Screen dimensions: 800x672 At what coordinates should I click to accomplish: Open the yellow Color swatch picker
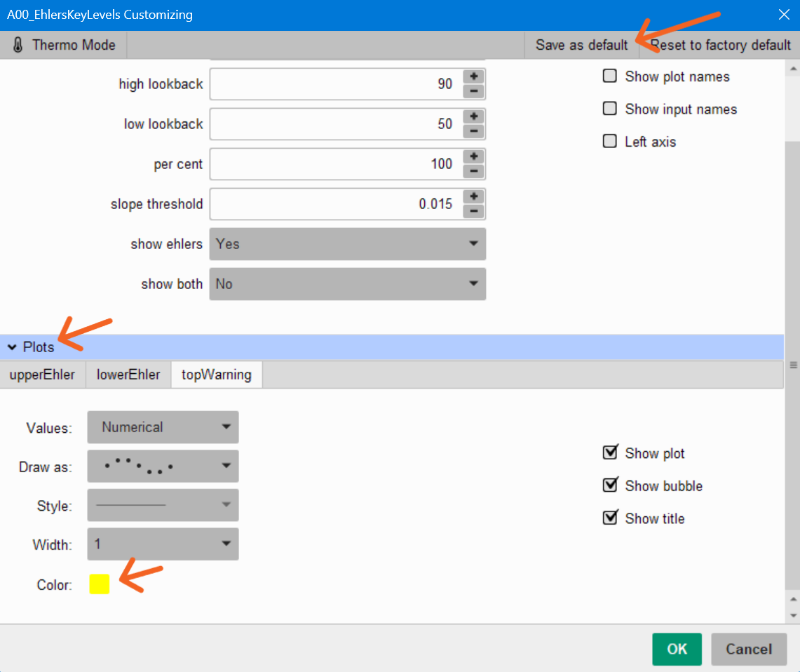click(100, 584)
